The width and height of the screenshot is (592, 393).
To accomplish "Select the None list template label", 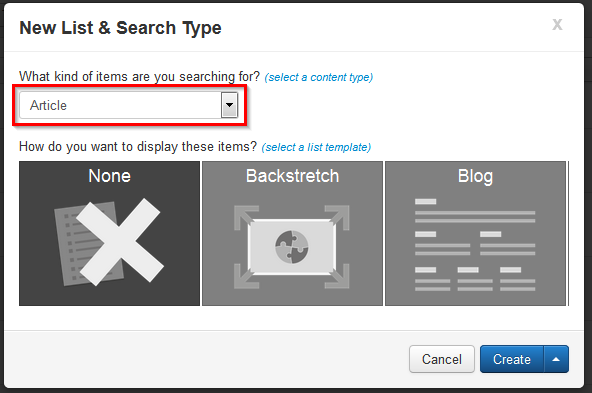I will pyautogui.click(x=109, y=176).
